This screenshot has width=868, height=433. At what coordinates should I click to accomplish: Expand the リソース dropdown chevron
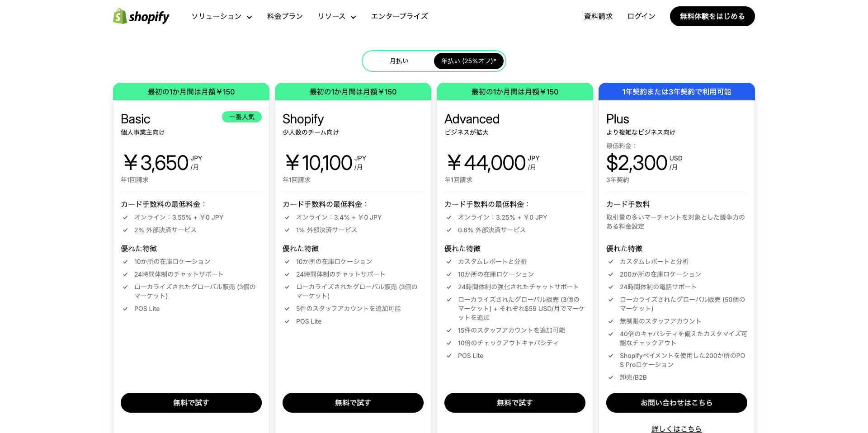point(353,17)
